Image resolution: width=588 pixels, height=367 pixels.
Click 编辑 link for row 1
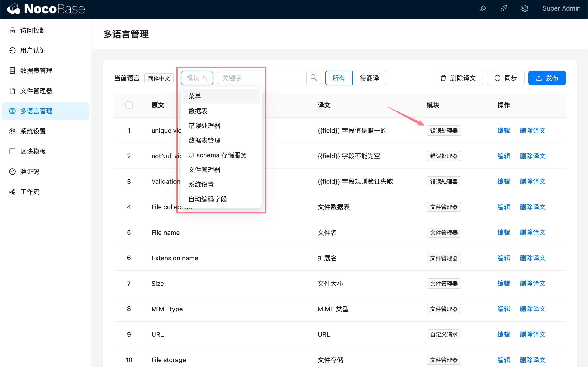[x=503, y=131]
